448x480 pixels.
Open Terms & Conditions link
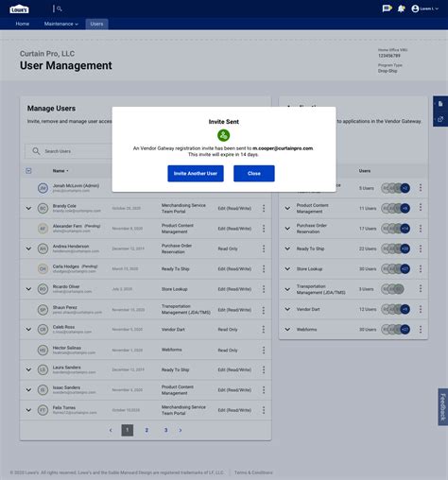(253, 472)
